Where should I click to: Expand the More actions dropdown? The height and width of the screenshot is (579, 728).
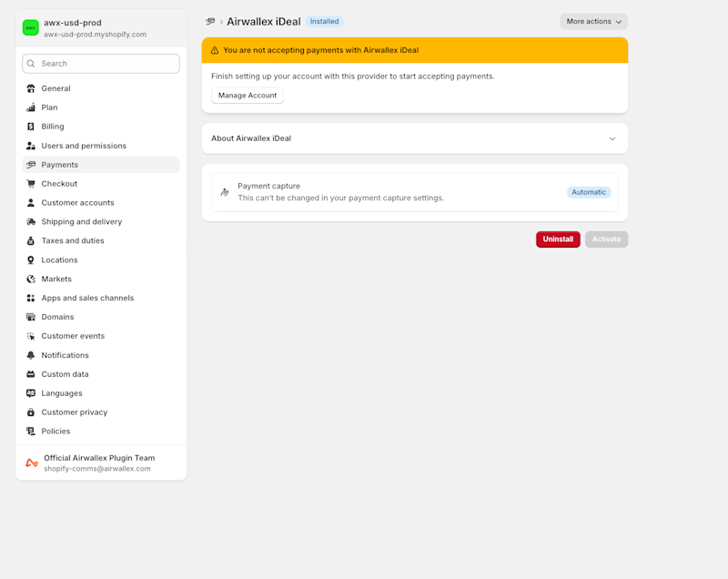click(x=593, y=20)
